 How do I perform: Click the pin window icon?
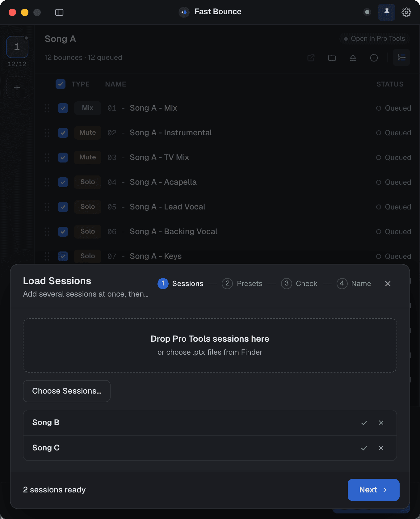click(x=387, y=12)
